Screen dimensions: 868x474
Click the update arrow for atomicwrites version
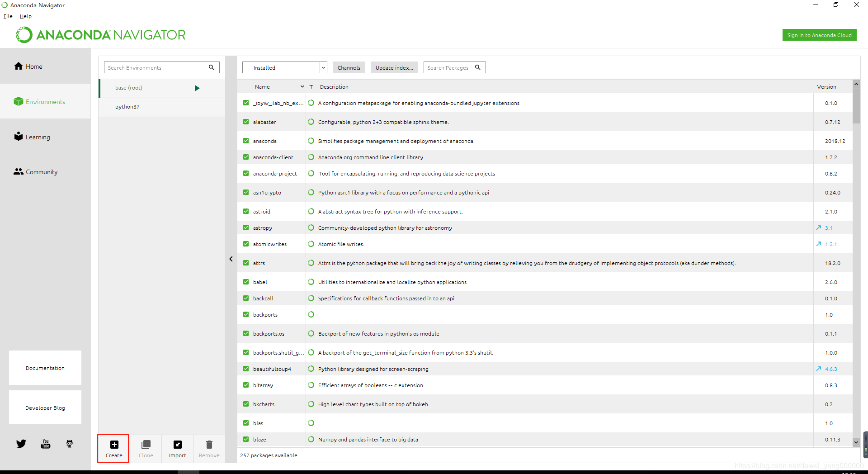(x=819, y=244)
